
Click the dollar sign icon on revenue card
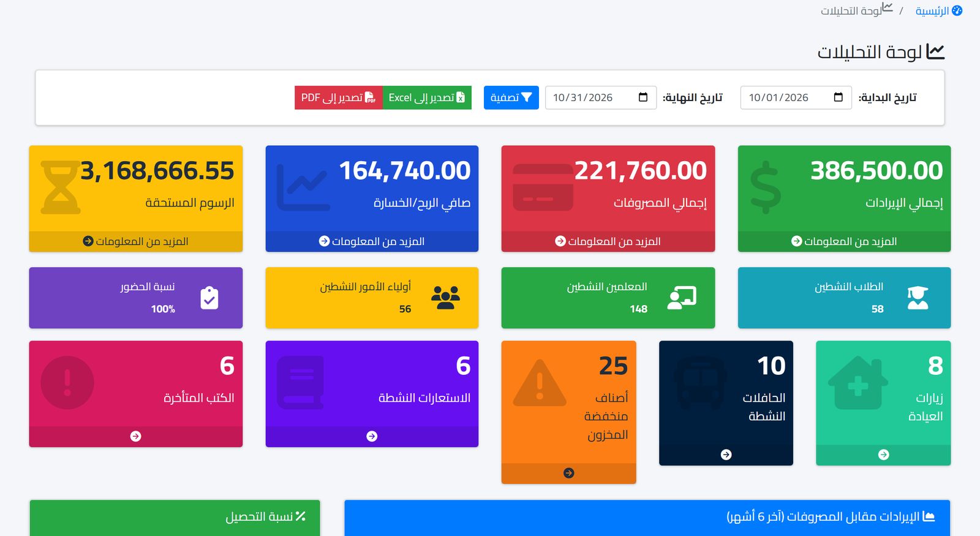coord(766,187)
